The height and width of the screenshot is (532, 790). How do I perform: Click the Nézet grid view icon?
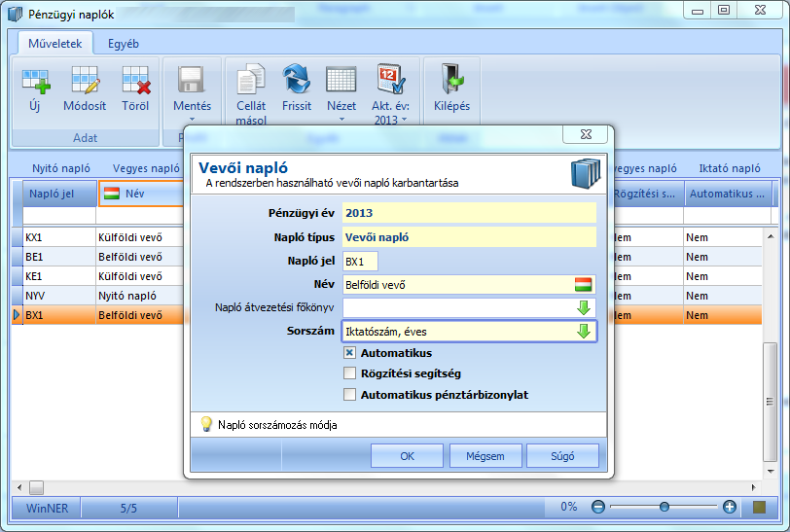tap(341, 80)
